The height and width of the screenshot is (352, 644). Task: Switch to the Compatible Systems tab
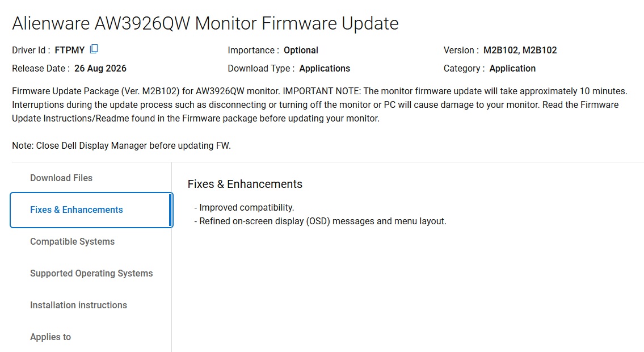(x=72, y=241)
